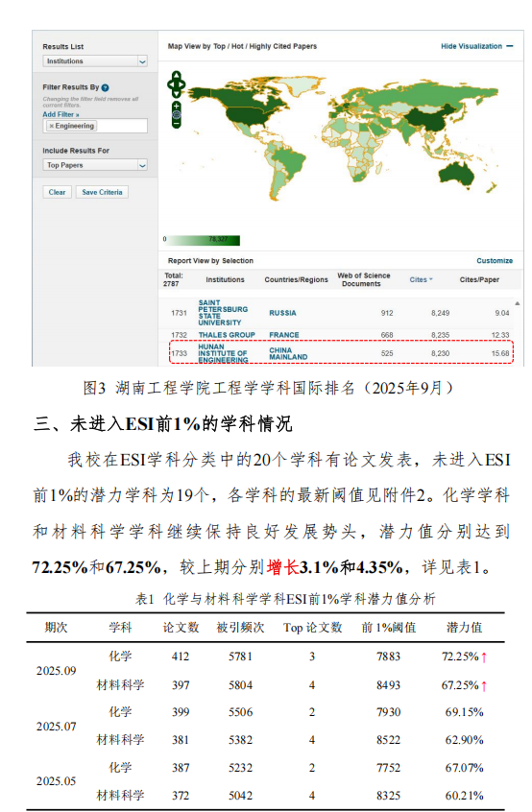Viewport: 532px width, 812px height.
Task: Click the Map View by Top/Hot title
Action: click(242, 46)
